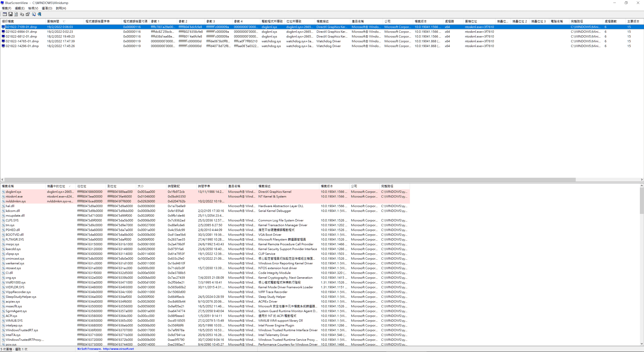Open the 選項(O) menu
The height and width of the screenshot is (352, 644).
click(47, 8)
